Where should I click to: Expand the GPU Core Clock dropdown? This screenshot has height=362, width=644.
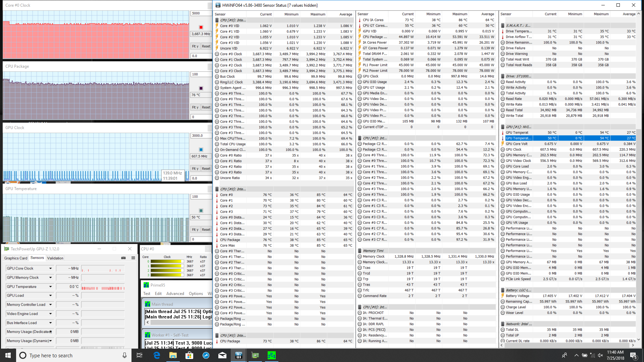[x=51, y=268]
